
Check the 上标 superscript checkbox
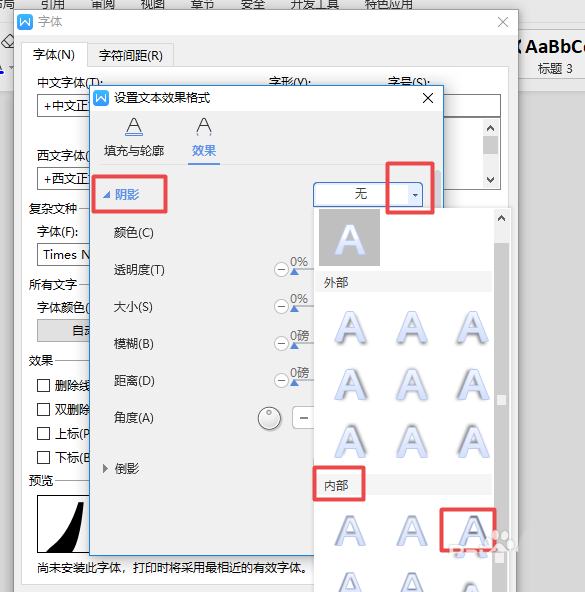(43, 433)
